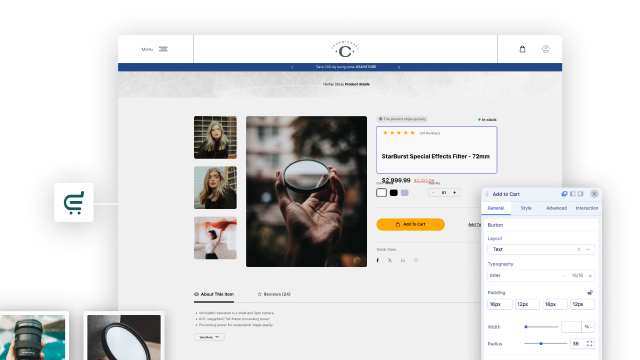
Task: Share on Facebook
Action: pyautogui.click(x=378, y=260)
